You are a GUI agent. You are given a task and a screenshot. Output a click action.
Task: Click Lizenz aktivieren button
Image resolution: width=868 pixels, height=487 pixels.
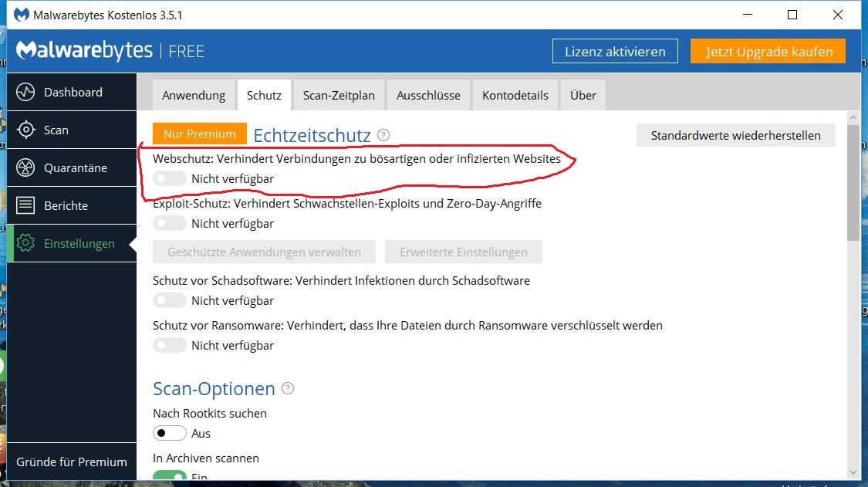[x=615, y=51]
